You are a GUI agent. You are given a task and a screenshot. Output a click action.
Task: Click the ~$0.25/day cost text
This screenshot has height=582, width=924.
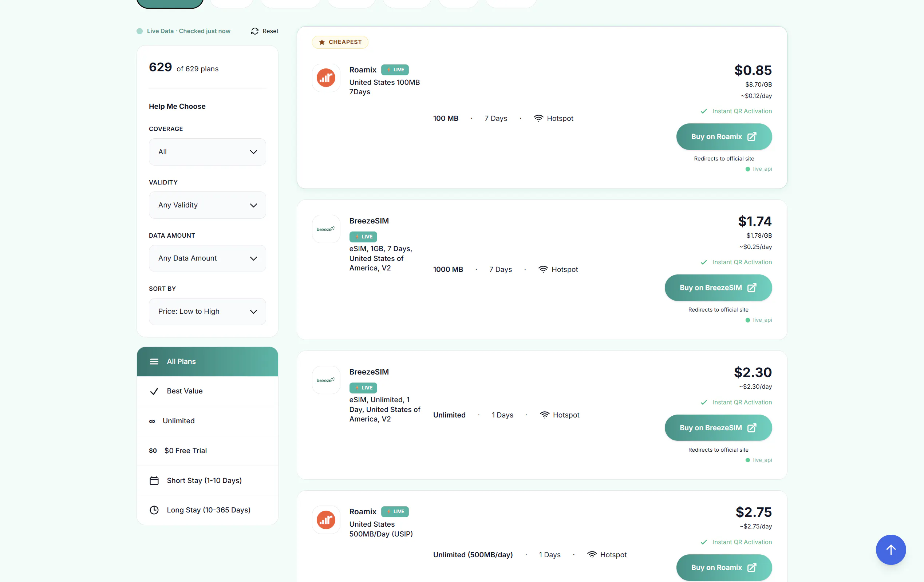coord(755,247)
